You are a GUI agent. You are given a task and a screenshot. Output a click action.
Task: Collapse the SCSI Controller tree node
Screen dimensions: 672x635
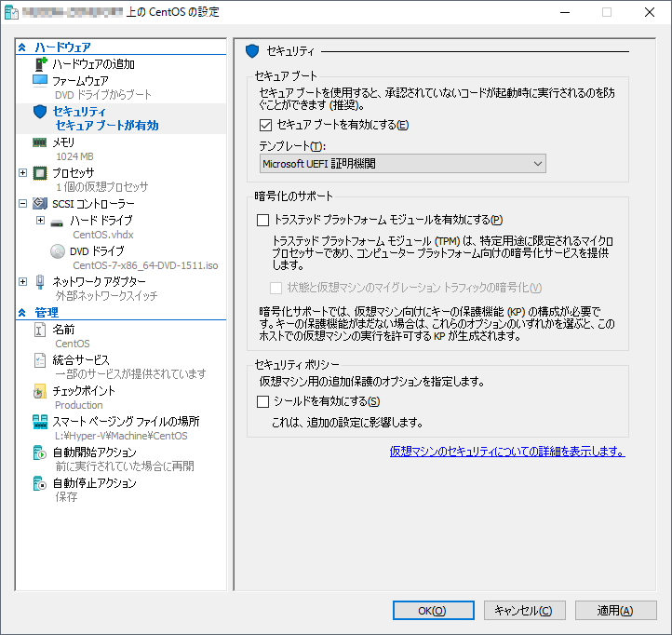point(22,204)
